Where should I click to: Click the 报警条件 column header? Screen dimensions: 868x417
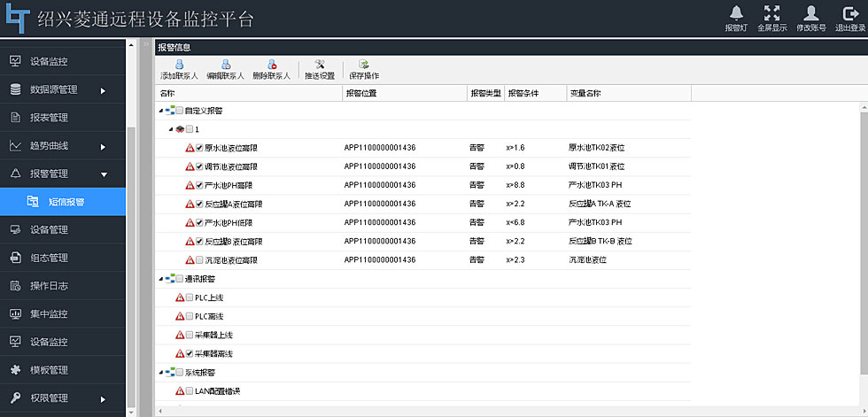point(523,93)
